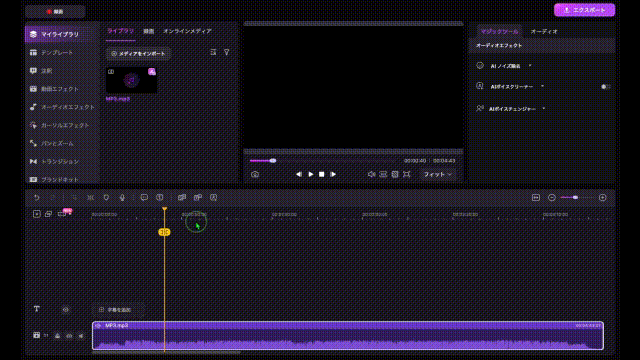Select マイライブラリ in the left sidebar
Image resolution: width=640 pixels, height=360 pixels.
[x=62, y=34]
